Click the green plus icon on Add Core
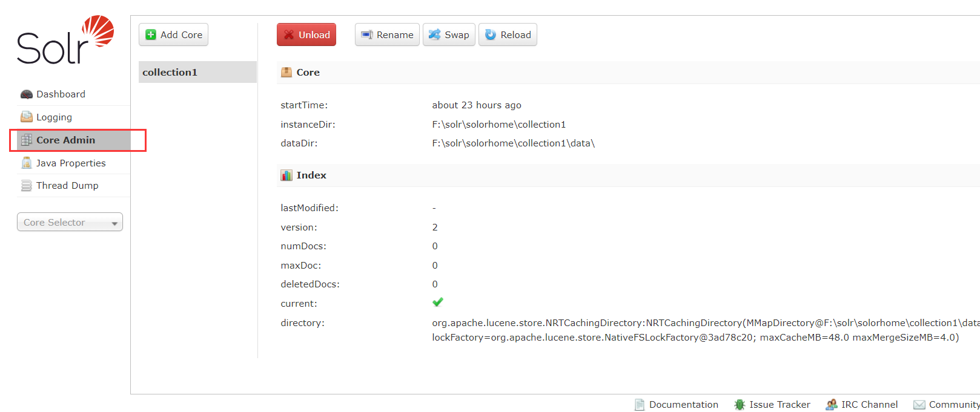 click(x=151, y=34)
